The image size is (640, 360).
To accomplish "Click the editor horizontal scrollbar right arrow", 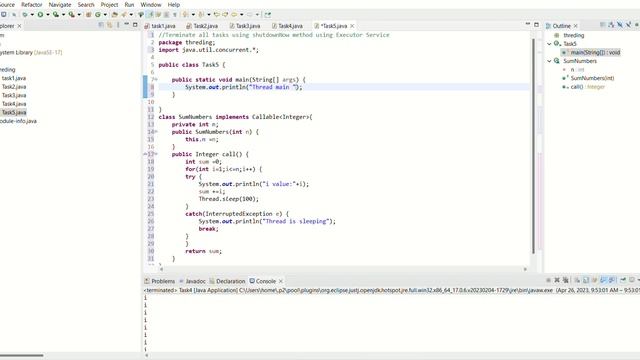I will tap(525, 269).
